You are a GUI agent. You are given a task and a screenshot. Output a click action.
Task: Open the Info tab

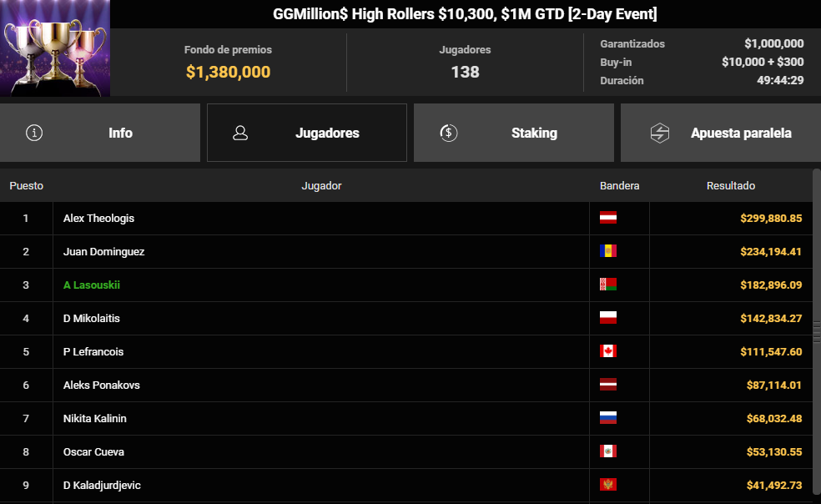coord(100,133)
